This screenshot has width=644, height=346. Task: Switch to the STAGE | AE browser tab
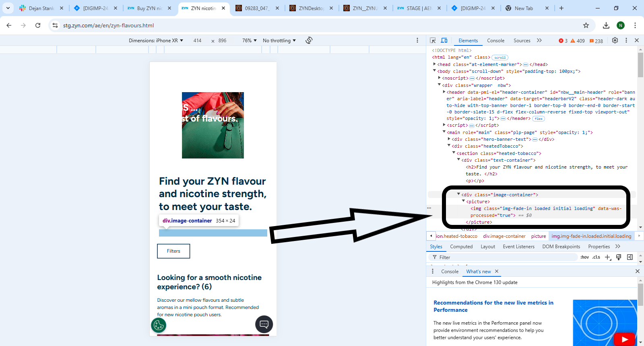tap(419, 8)
